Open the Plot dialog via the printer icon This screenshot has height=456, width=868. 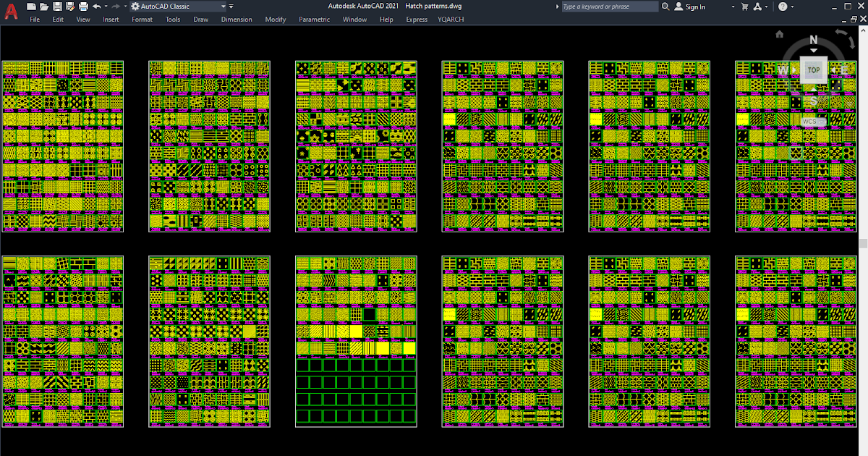[x=83, y=6]
